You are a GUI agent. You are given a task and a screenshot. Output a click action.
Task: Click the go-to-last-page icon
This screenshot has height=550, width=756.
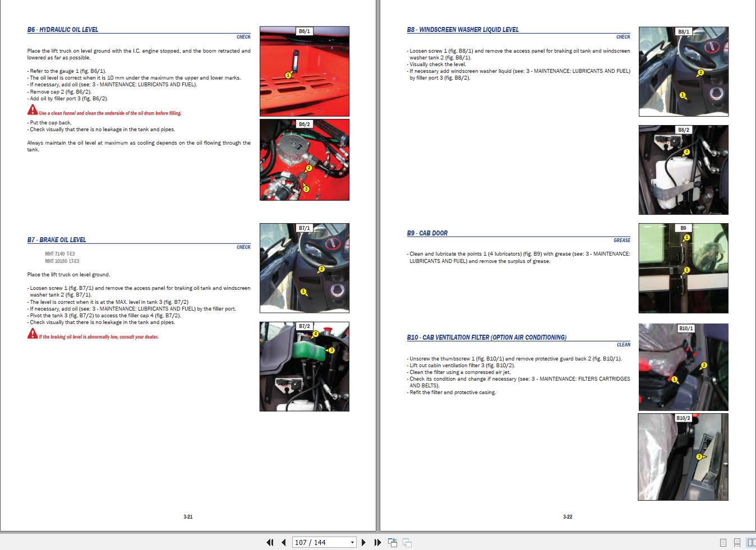[x=377, y=542]
